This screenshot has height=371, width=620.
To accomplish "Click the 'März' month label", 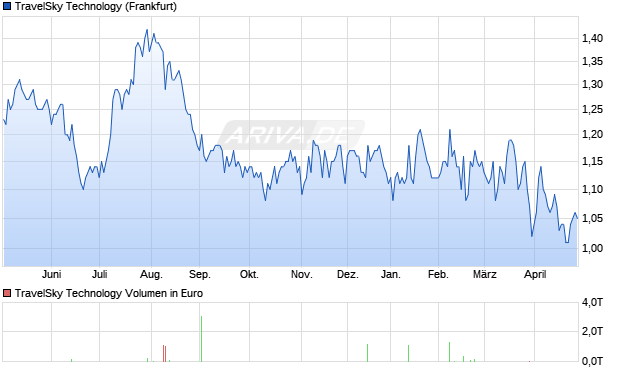I will (484, 274).
